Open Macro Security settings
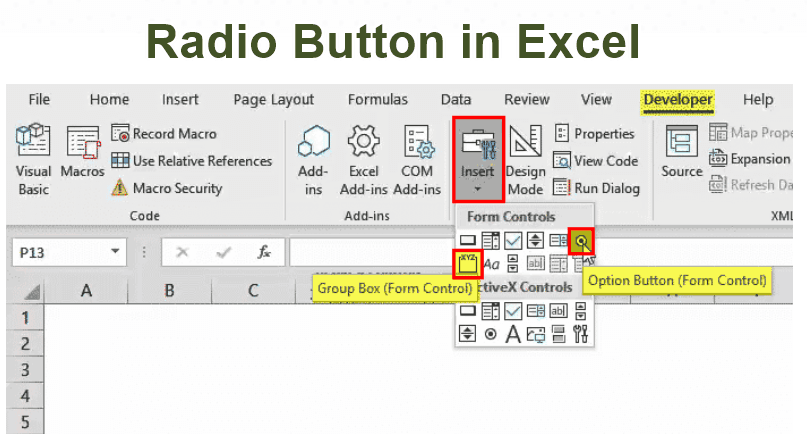Viewport: 807px width, 434px height. click(x=167, y=188)
